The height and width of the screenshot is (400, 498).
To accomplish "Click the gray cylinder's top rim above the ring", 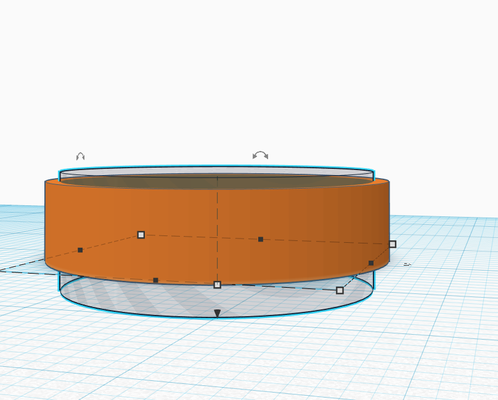I will coord(217,171).
